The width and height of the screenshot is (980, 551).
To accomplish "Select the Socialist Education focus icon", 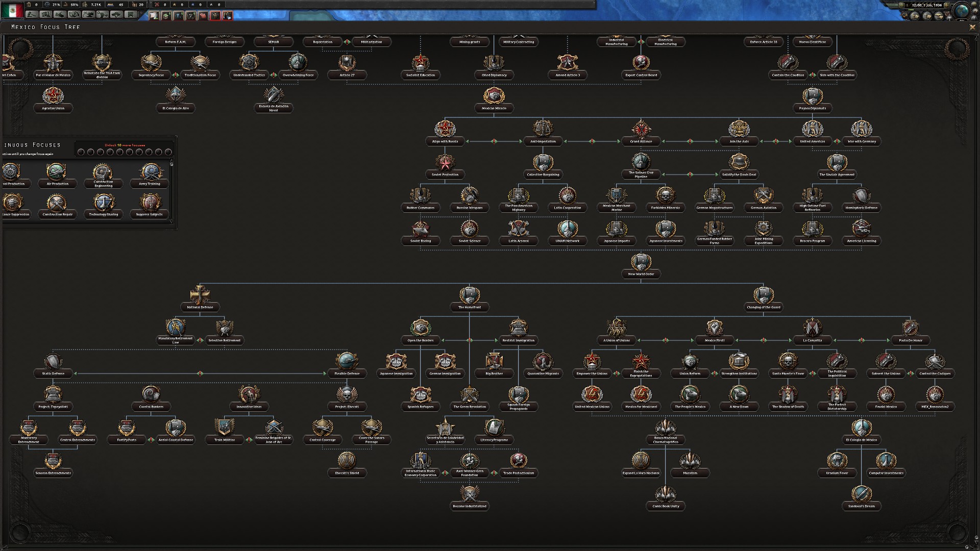I will (x=421, y=62).
